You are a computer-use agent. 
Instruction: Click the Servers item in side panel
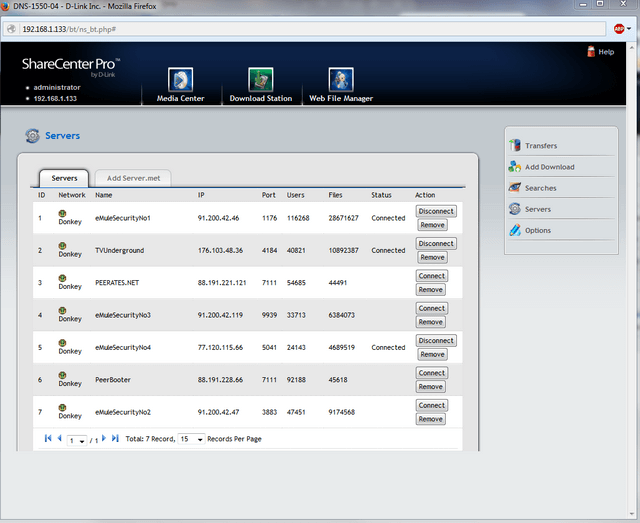click(537, 209)
